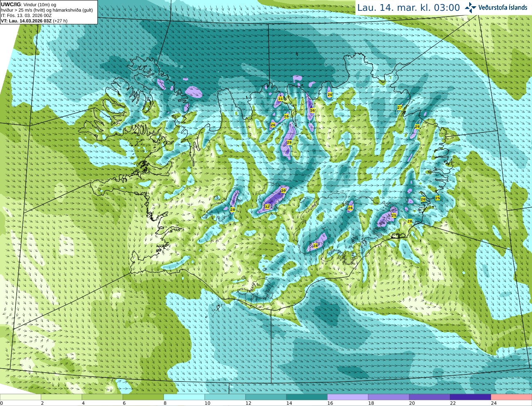Pick the 12–14 m/s teal legend swatch
Image resolution: width=532 pixels, height=406 pixels.
pos(266,397)
